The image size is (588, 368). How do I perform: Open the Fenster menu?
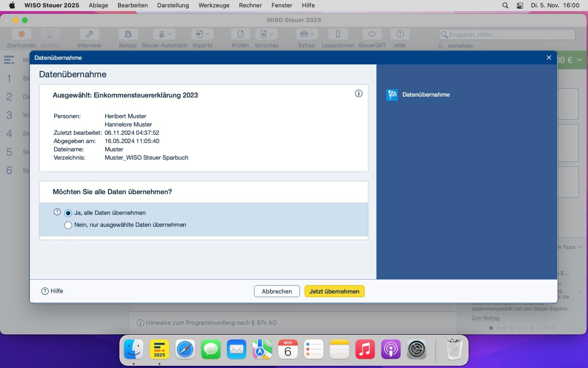[282, 6]
